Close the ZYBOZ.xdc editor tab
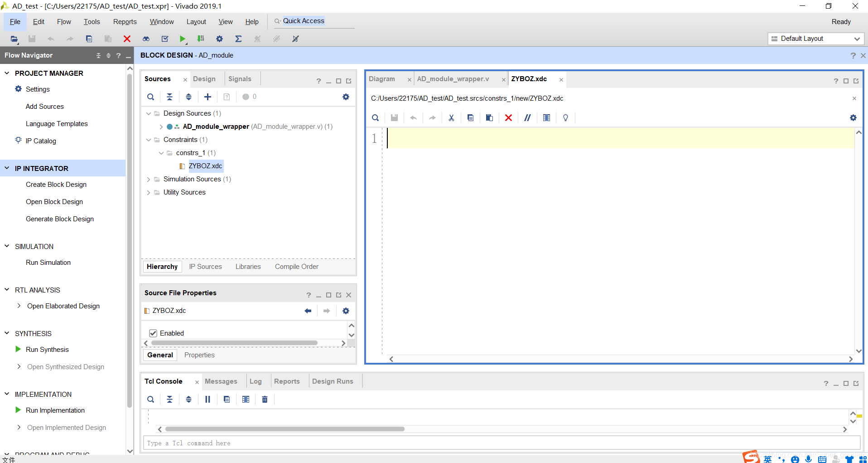868x463 pixels. point(561,80)
